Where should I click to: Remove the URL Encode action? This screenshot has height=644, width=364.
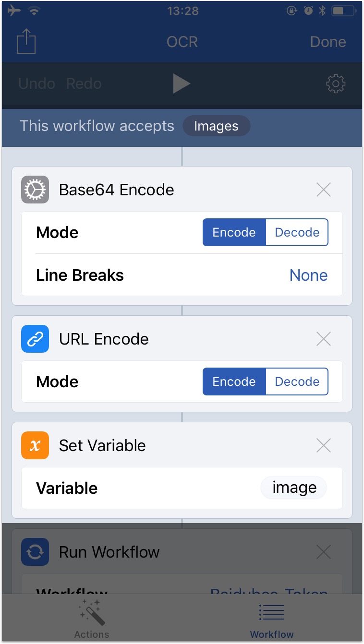[x=324, y=339]
